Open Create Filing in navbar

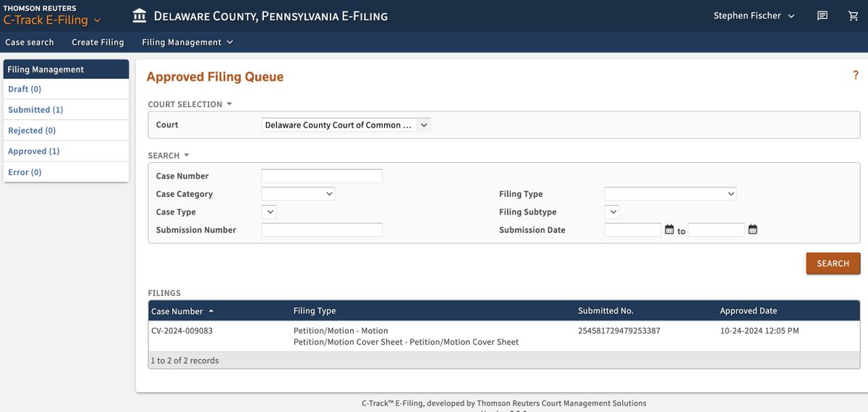click(x=98, y=42)
